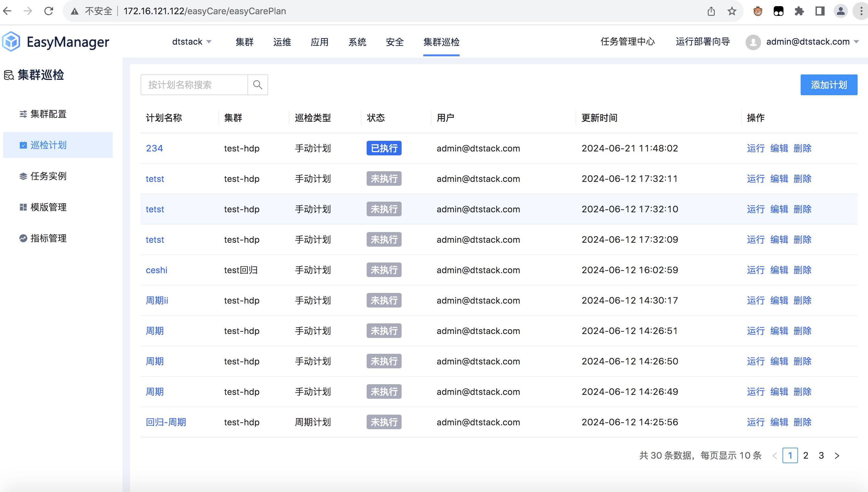Viewport: 868px width, 492px height.
Task: Click the 添加计划 button
Action: (829, 85)
